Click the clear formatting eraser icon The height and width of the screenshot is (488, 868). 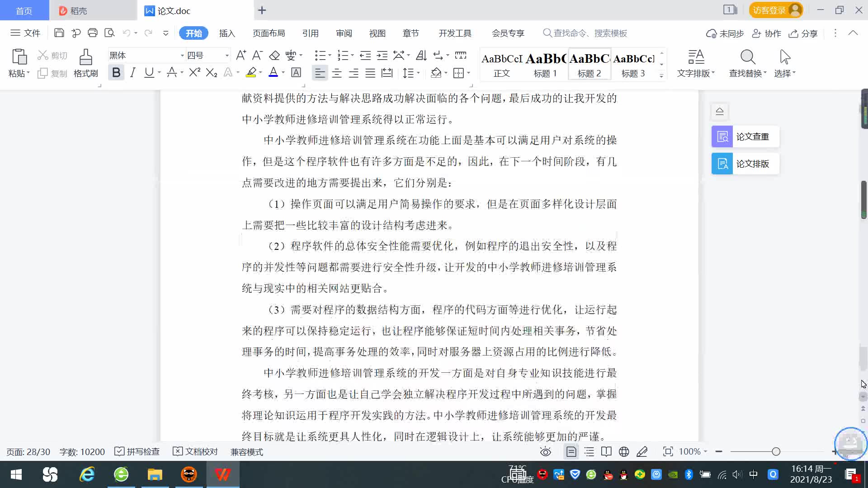point(274,56)
